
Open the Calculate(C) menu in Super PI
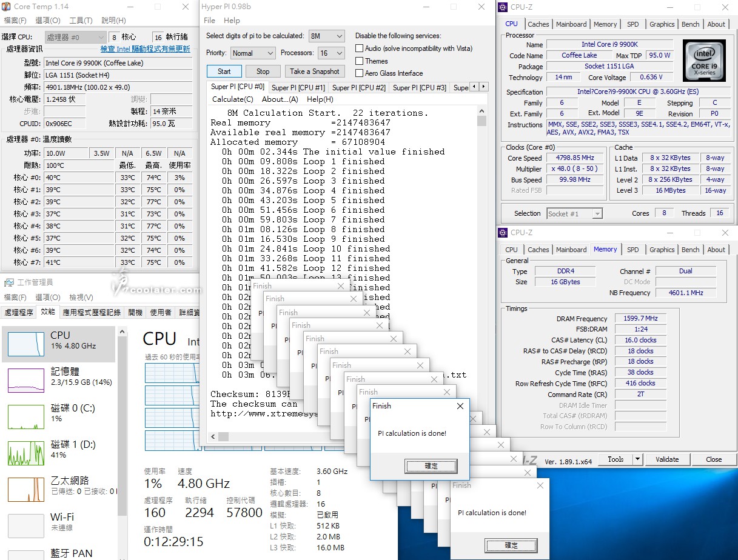coord(233,99)
